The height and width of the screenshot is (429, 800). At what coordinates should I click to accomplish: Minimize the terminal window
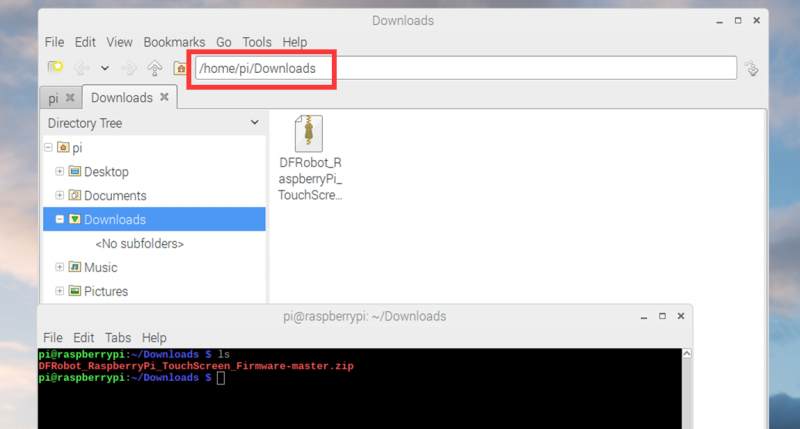[644, 317]
